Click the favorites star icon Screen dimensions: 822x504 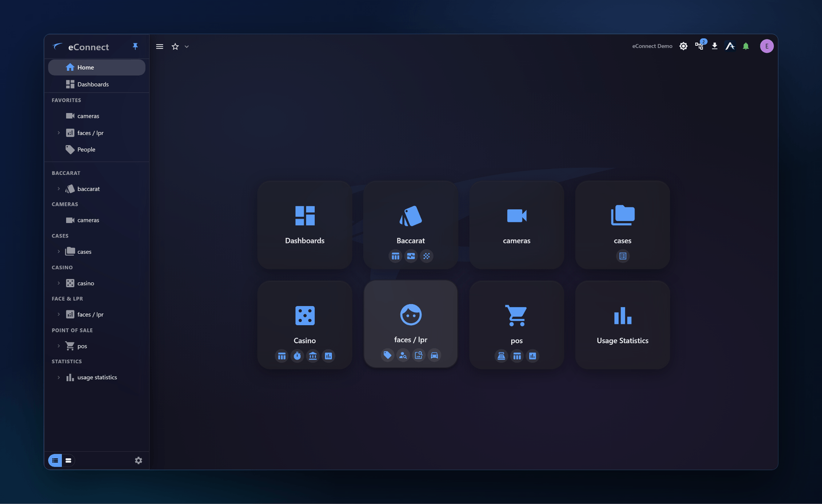click(175, 46)
